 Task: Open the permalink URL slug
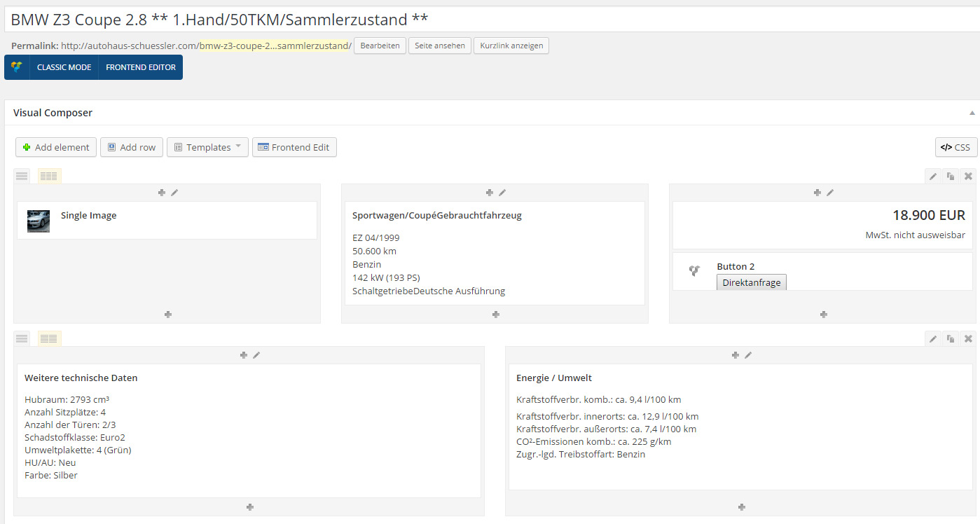point(275,46)
